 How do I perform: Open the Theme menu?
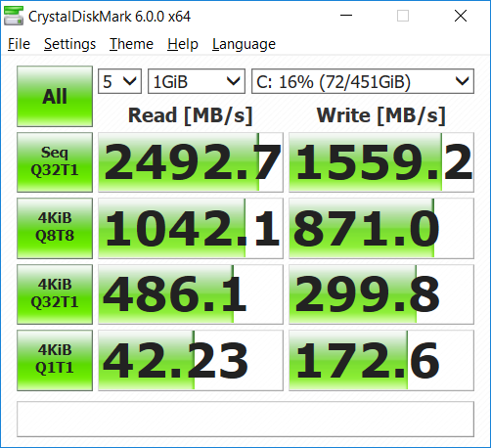[x=131, y=44]
